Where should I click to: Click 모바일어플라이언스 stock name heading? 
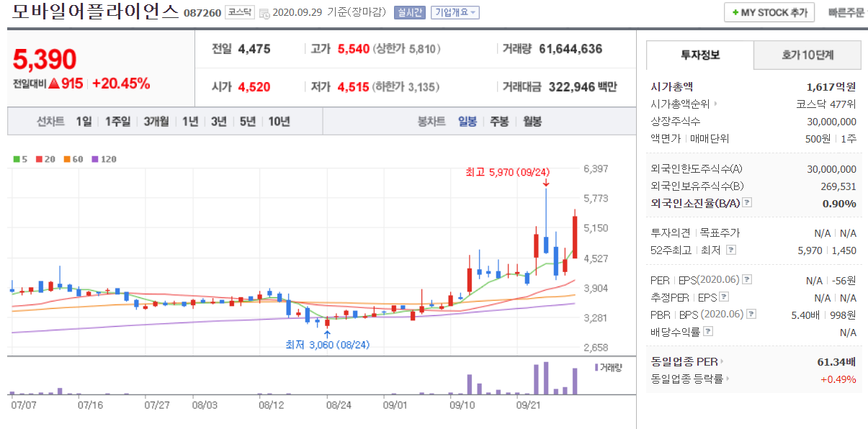95,12
